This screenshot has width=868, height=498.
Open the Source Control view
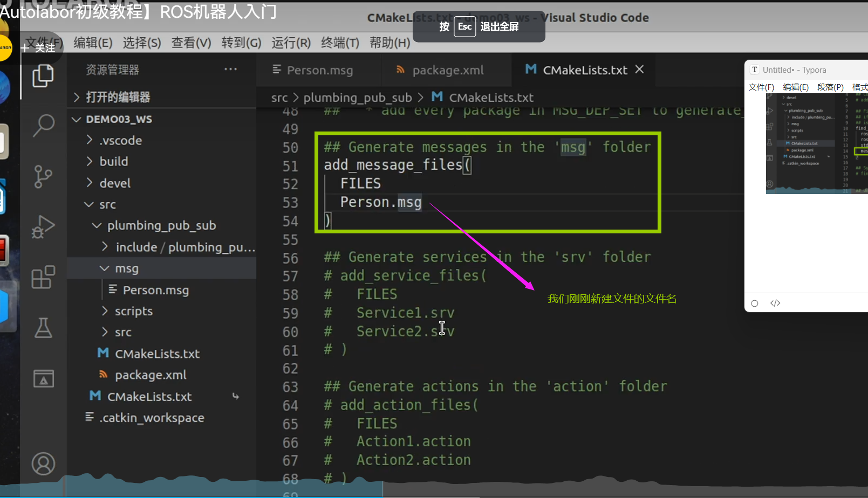tap(43, 176)
